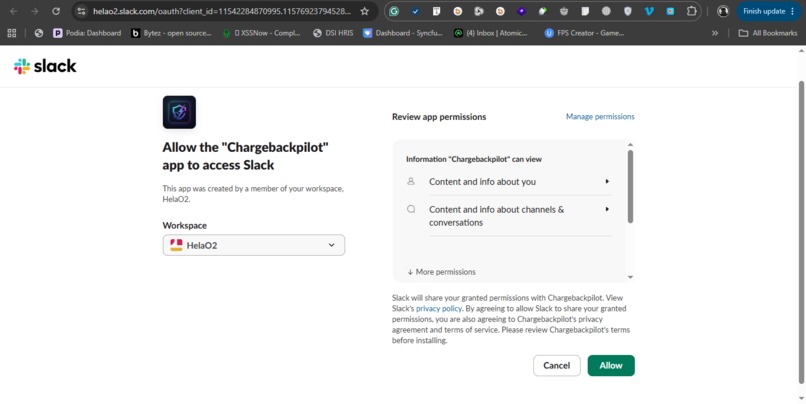The width and height of the screenshot is (806, 404).
Task: Click the green Allow button
Action: pos(611,365)
